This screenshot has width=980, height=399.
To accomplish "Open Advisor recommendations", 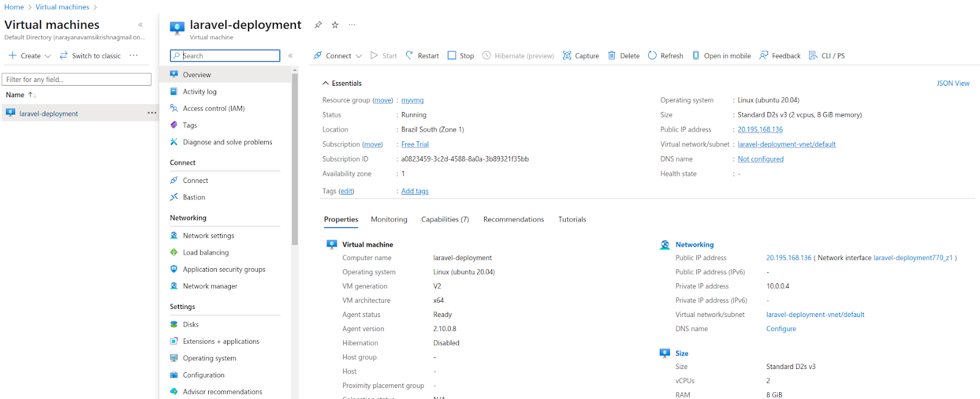I will pyautogui.click(x=222, y=392).
